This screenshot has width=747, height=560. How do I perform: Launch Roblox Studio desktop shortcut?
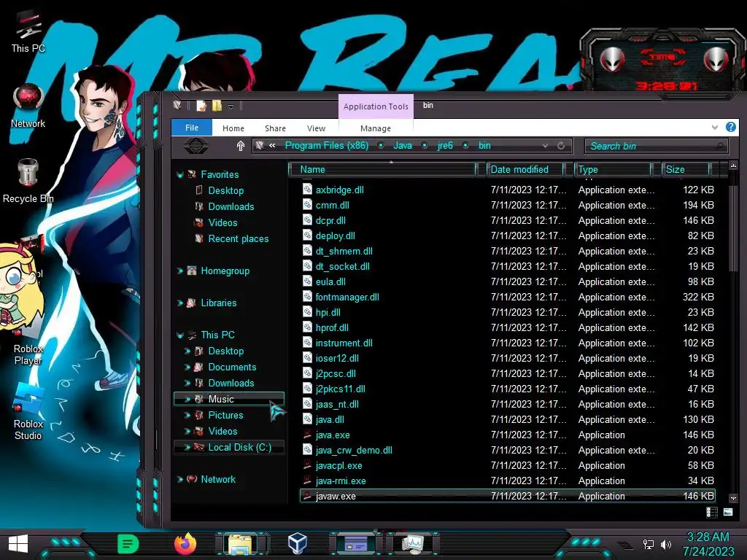28,412
